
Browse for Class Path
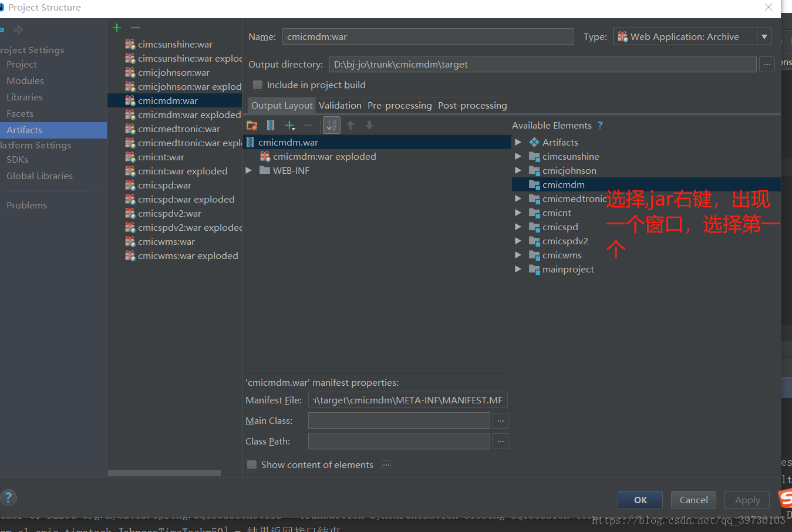(500, 441)
